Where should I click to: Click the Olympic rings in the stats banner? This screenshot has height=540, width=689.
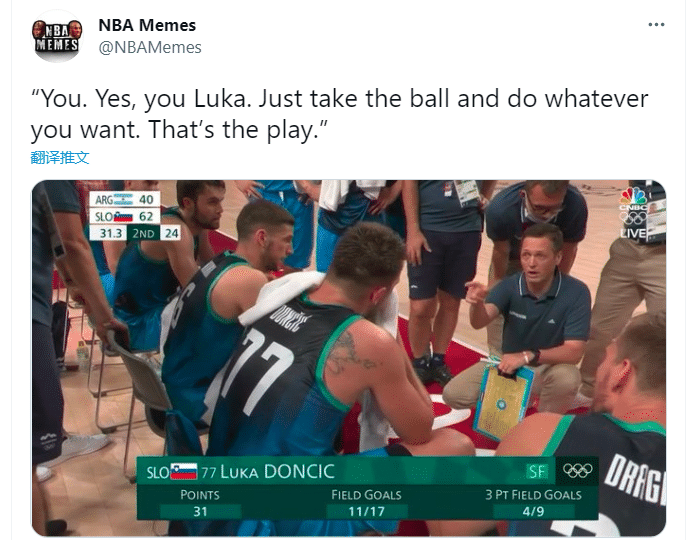[x=577, y=471]
